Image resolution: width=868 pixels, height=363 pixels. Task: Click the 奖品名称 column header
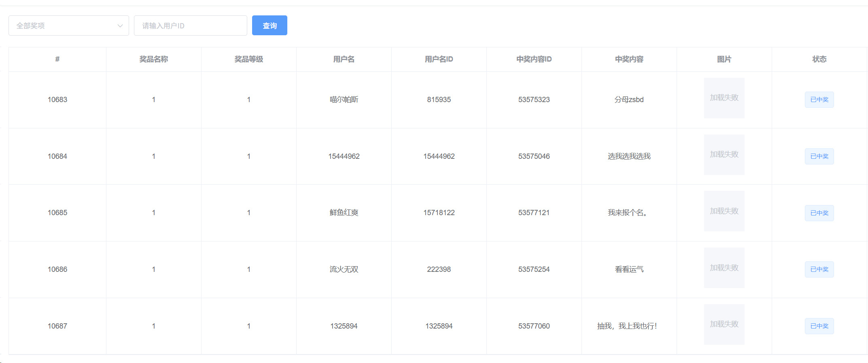[x=154, y=59]
